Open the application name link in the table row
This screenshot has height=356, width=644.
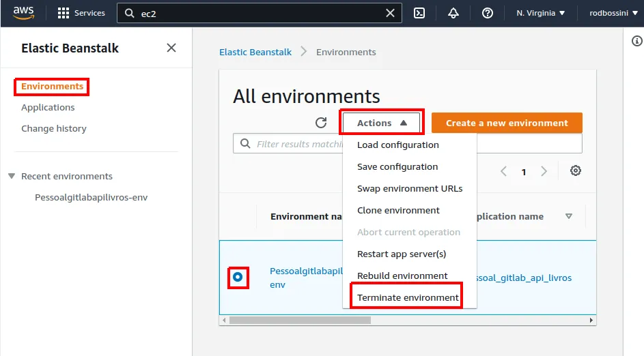[524, 278]
